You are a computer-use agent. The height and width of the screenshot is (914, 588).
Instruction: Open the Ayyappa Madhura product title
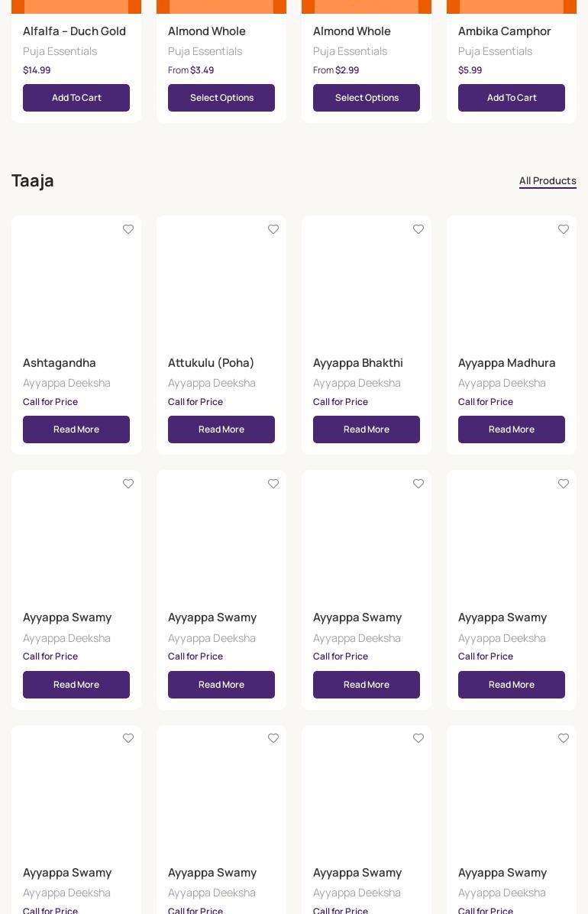click(x=507, y=362)
